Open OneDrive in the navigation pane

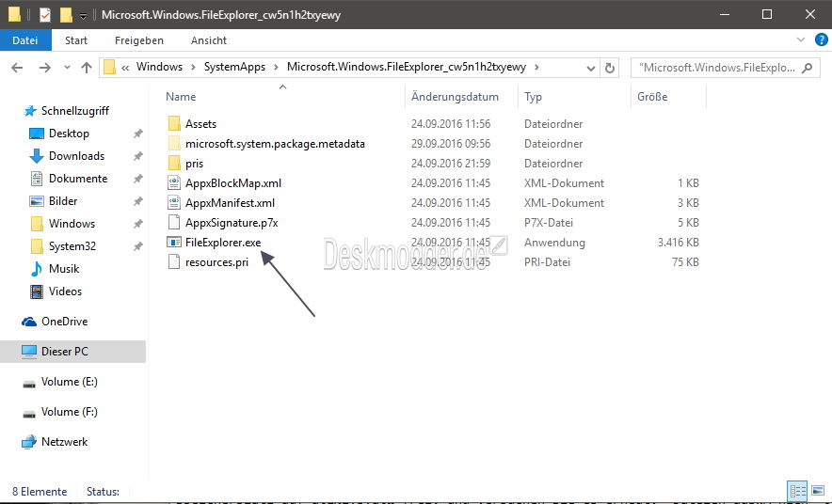click(64, 322)
